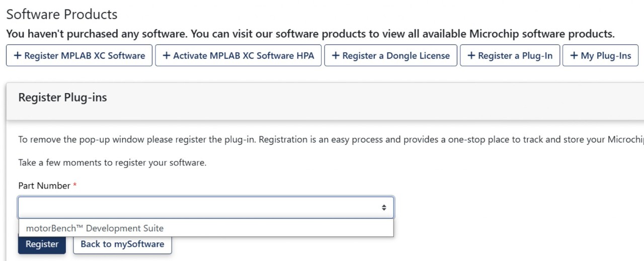Click Back to mySoftware

click(122, 244)
